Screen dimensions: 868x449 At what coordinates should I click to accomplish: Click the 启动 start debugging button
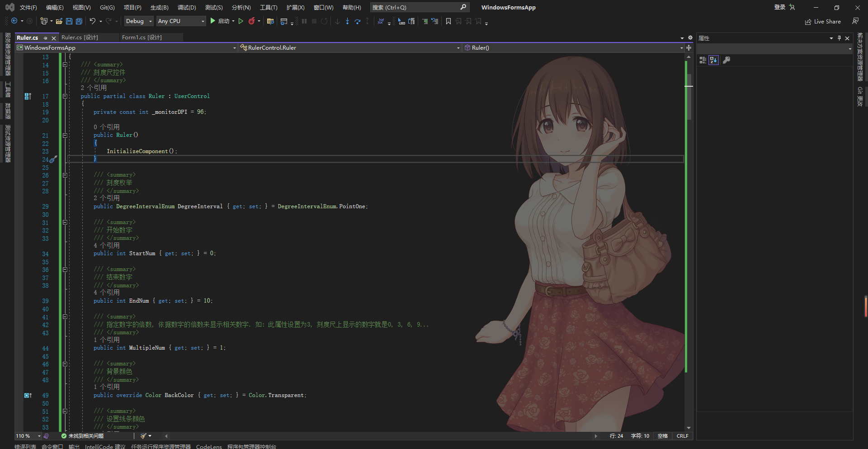(220, 21)
